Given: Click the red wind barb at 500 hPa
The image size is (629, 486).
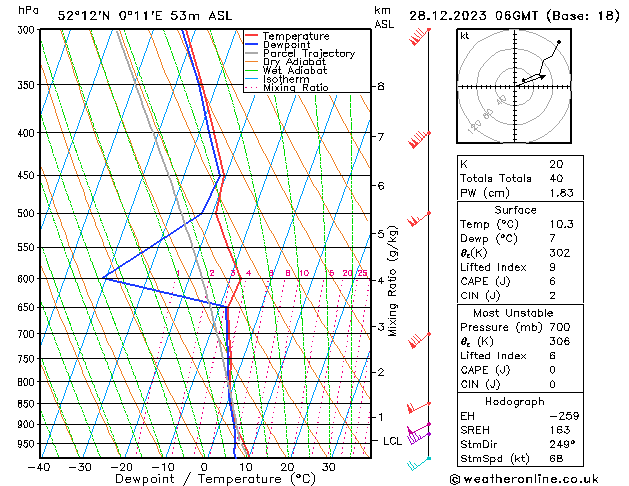Looking at the screenshot, I should (x=419, y=219).
